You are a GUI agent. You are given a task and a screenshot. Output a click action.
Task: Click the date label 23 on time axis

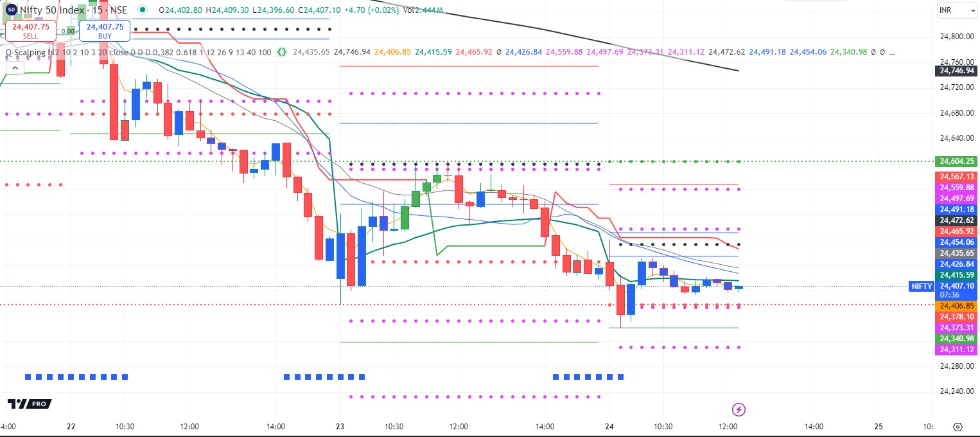pyautogui.click(x=340, y=427)
